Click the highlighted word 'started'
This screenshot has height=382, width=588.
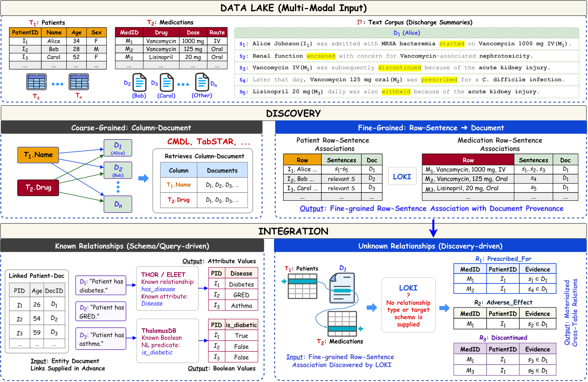point(452,44)
